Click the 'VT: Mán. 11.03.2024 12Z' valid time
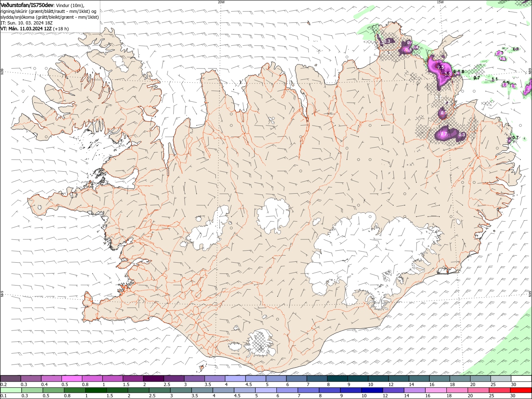 [26, 29]
